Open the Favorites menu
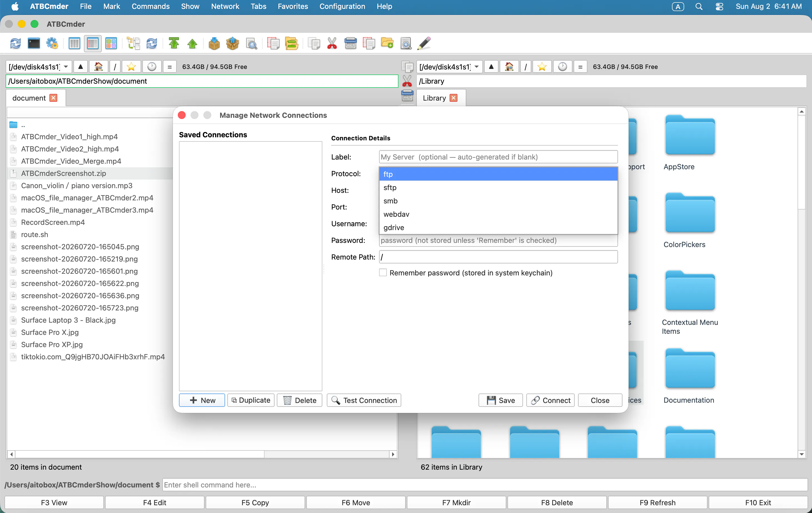The height and width of the screenshot is (513, 812). (293, 6)
